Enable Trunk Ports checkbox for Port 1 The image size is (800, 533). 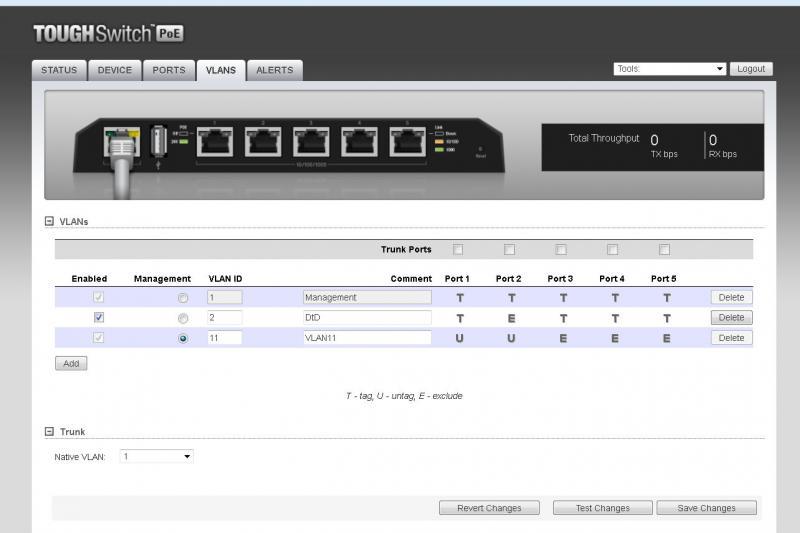[x=458, y=250]
